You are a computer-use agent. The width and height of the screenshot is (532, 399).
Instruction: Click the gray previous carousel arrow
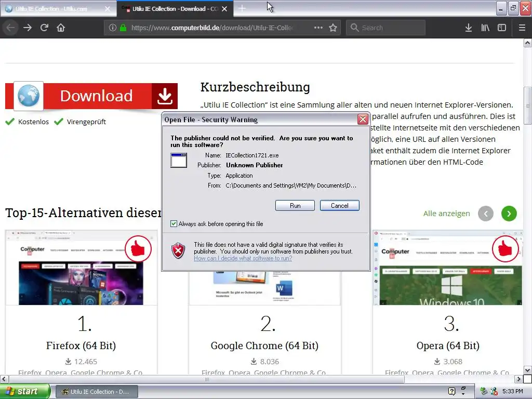pos(486,214)
